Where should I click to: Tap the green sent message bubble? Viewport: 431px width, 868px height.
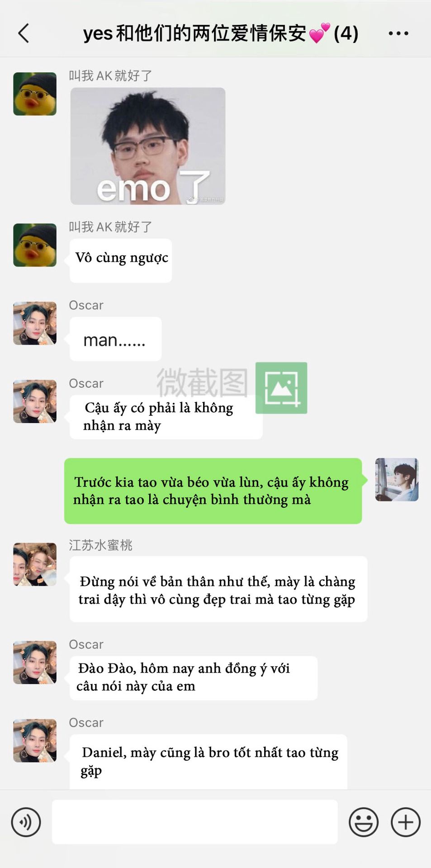(x=213, y=491)
